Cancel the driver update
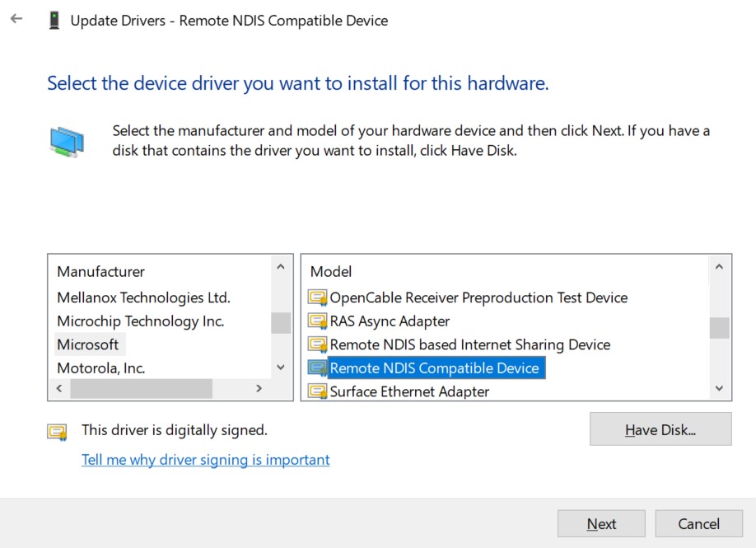This screenshot has width=756, height=548. tap(698, 524)
